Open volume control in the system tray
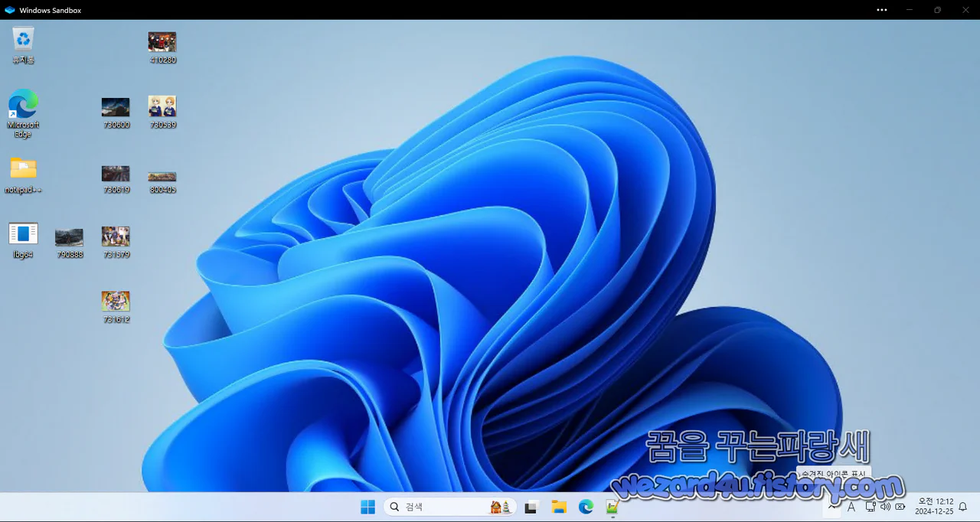This screenshot has width=980, height=522. click(886, 507)
